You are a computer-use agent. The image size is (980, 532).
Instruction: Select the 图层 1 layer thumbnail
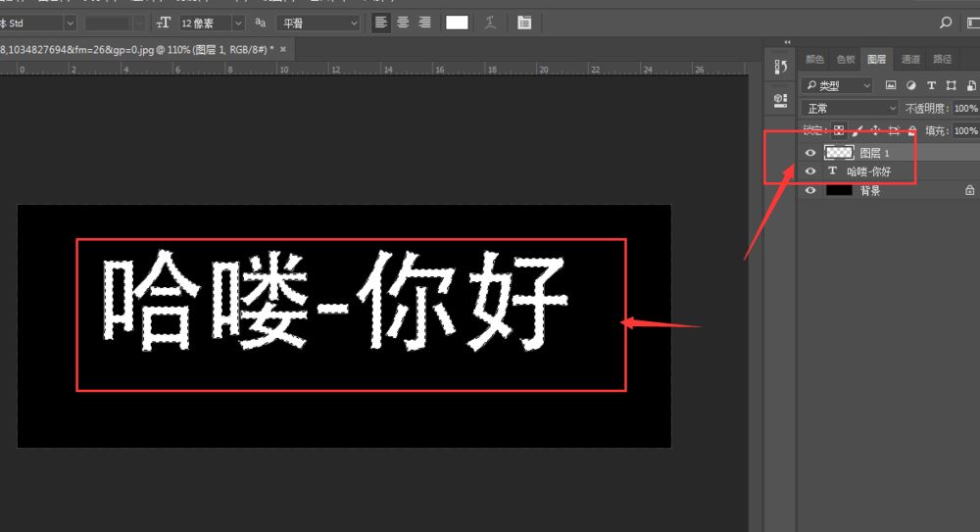tap(839, 152)
